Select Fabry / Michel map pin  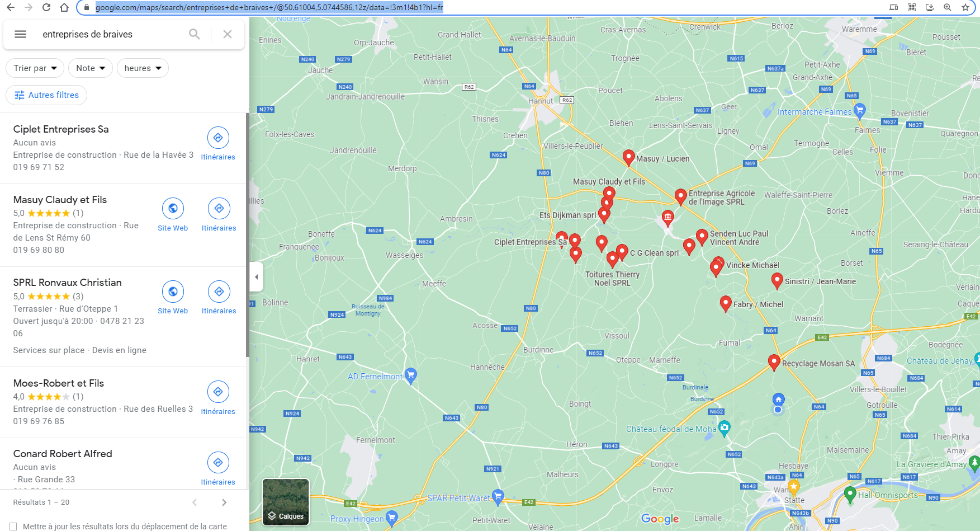coord(726,304)
